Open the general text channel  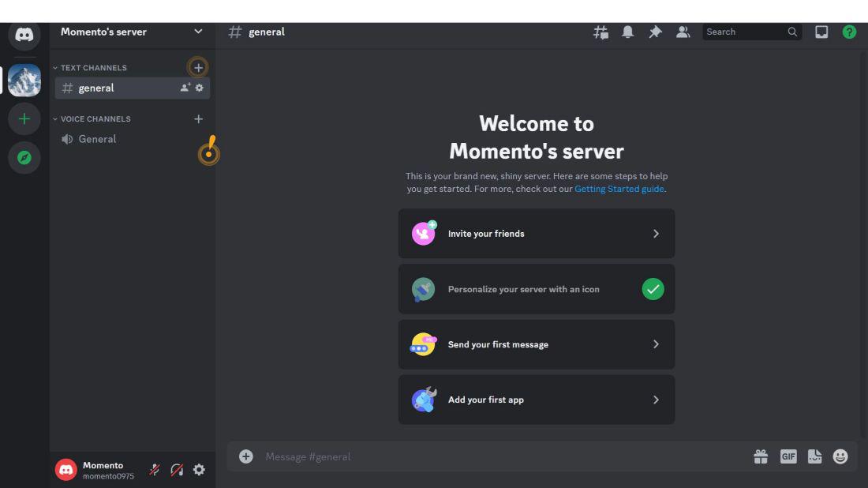coord(133,88)
